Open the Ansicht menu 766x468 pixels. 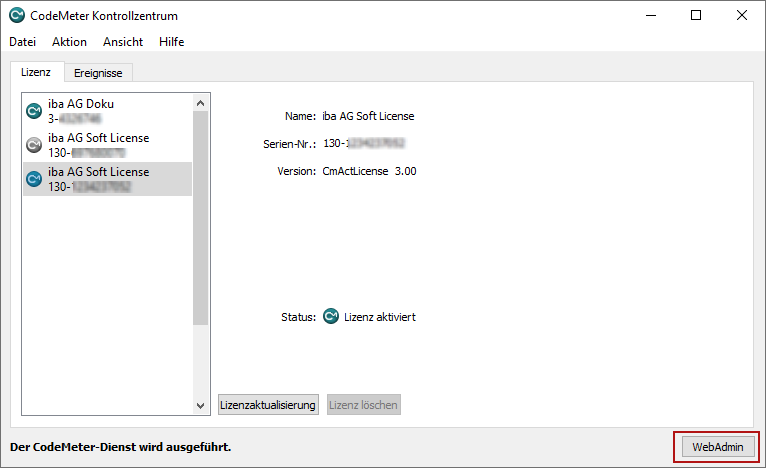tap(123, 42)
